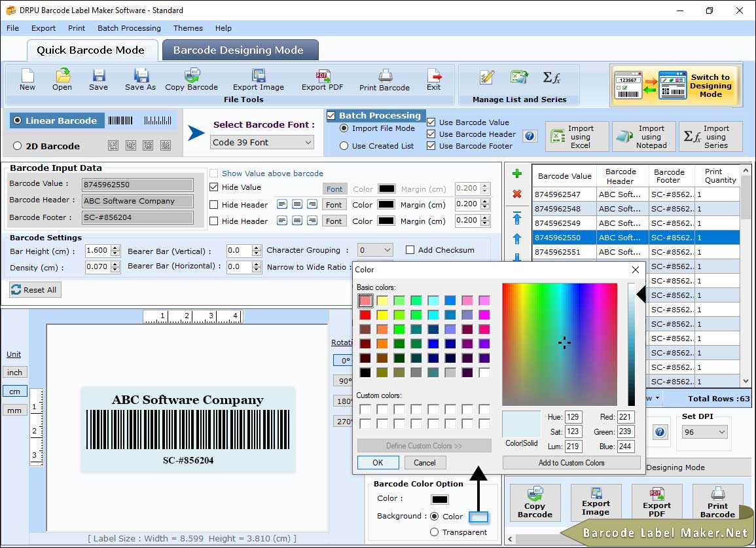Click the Barcode Value input field
This screenshot has width=756, height=548.
[x=137, y=184]
